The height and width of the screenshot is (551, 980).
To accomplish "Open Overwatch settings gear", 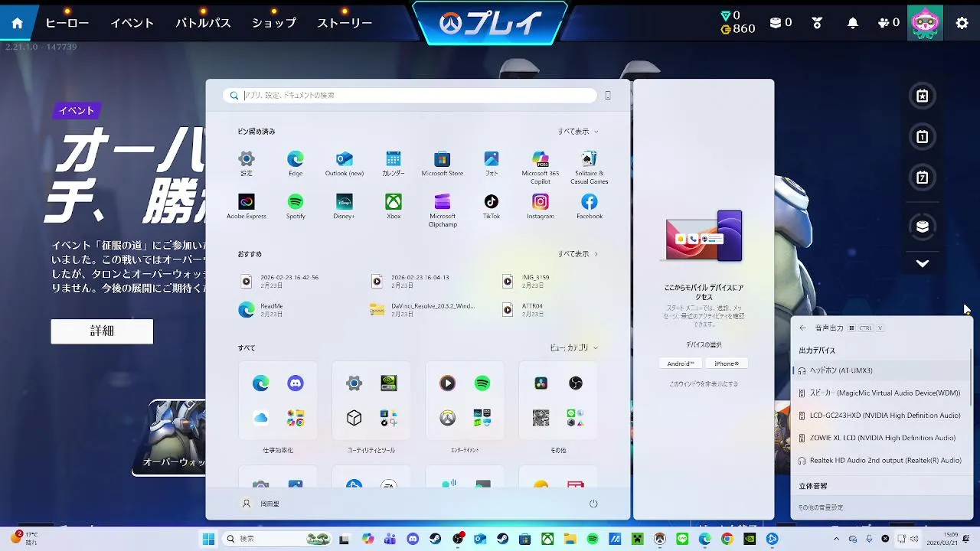I will coord(962,23).
